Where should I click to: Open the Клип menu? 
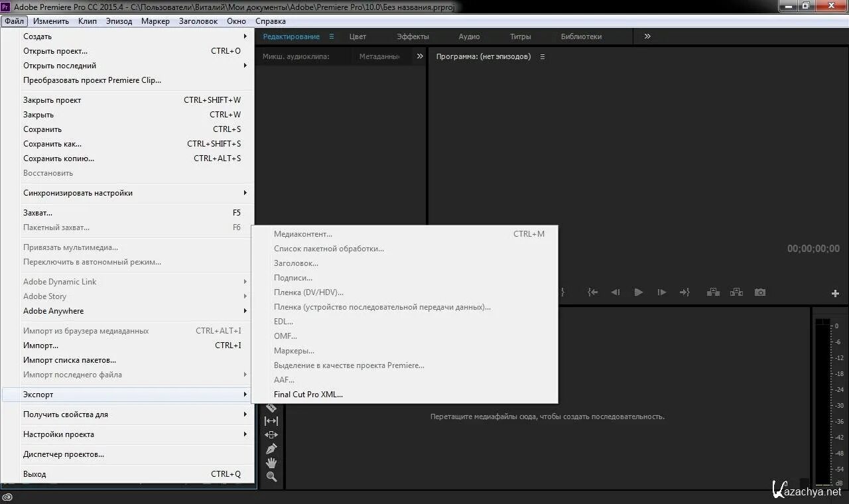tap(88, 21)
